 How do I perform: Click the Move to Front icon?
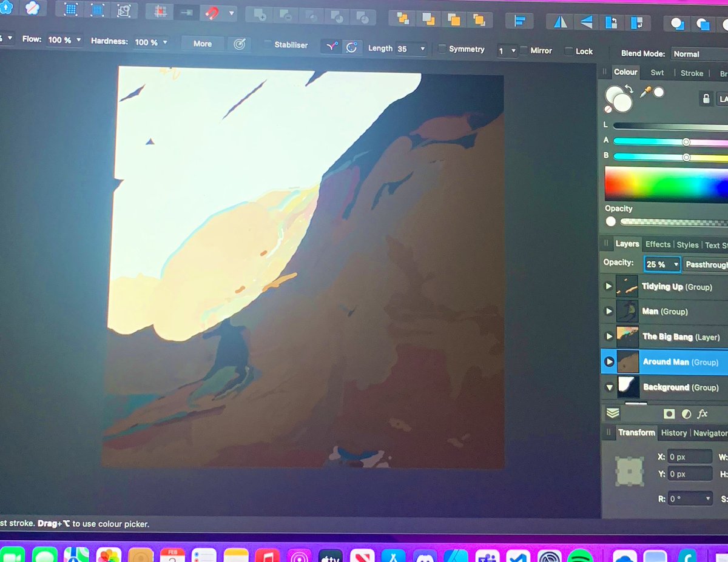point(479,20)
